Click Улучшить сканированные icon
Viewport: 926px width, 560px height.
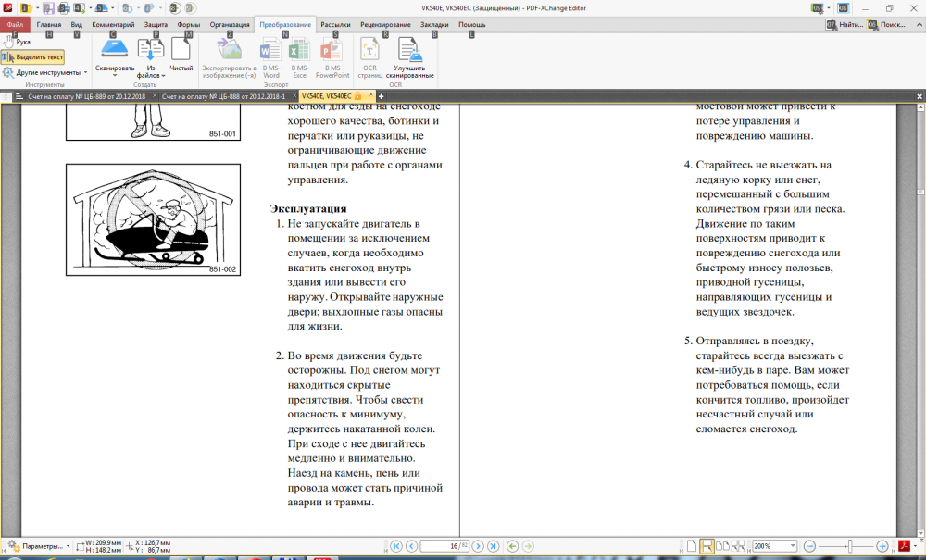pyautogui.click(x=409, y=50)
